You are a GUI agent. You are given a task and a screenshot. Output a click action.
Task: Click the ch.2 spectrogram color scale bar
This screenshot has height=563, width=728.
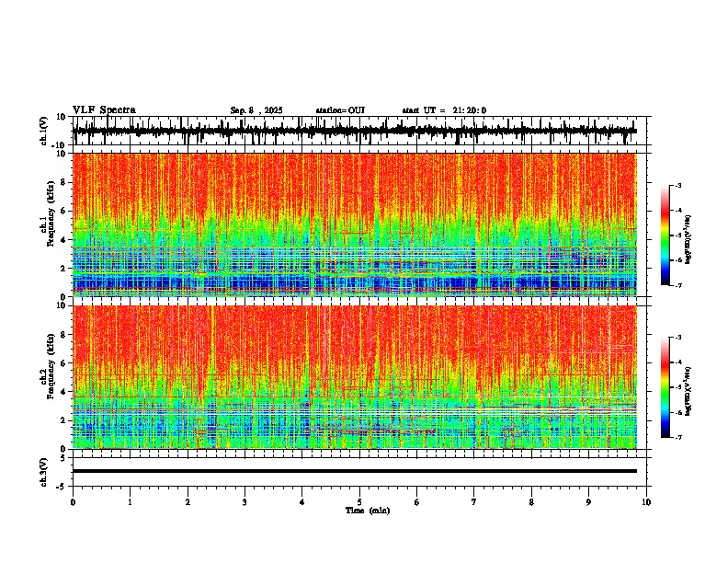[x=665, y=387]
